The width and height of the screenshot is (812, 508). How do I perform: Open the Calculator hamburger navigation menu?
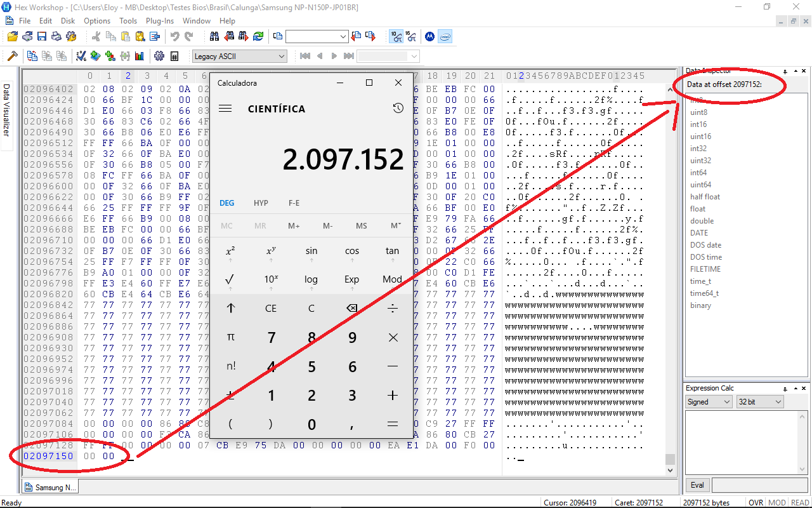point(225,109)
